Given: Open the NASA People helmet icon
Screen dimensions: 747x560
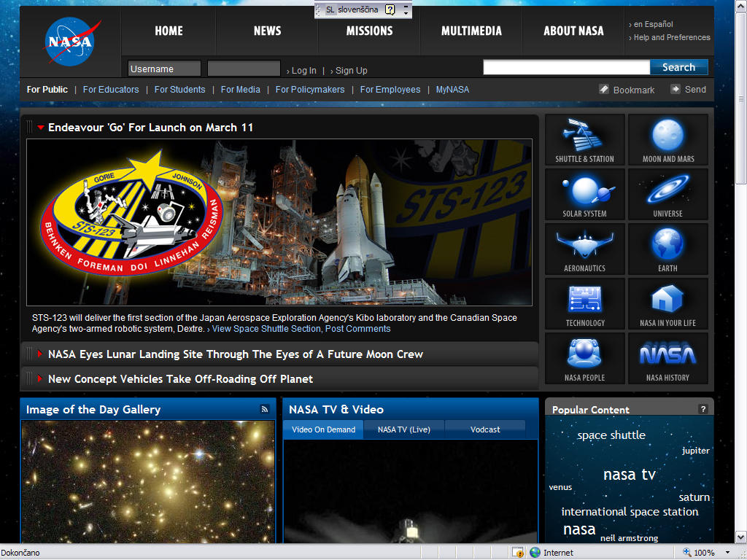Looking at the screenshot, I should (x=584, y=359).
